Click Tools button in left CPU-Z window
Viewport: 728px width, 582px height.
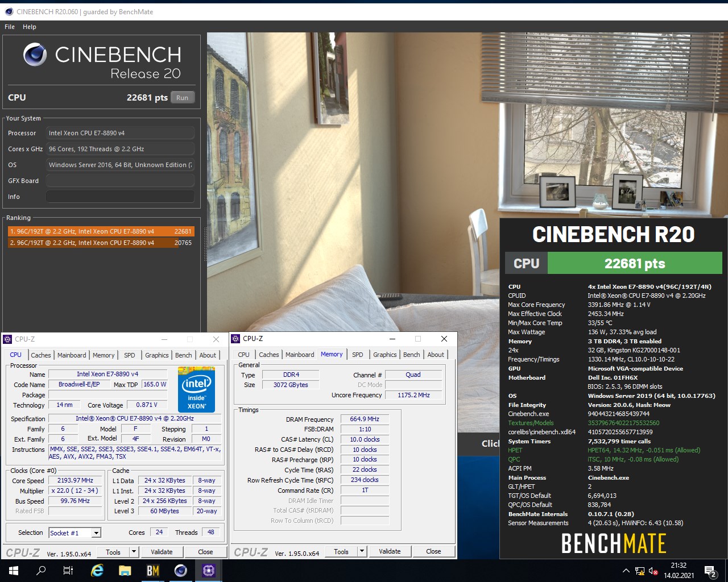(x=113, y=552)
